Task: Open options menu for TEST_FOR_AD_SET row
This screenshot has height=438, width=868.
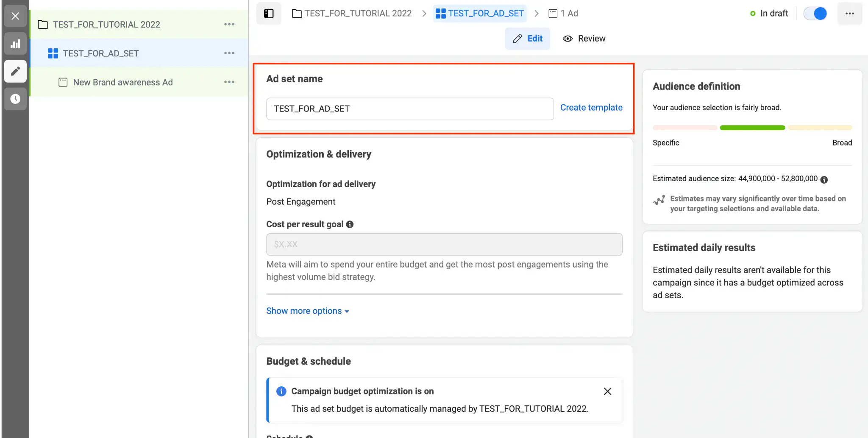Action: coord(229,53)
